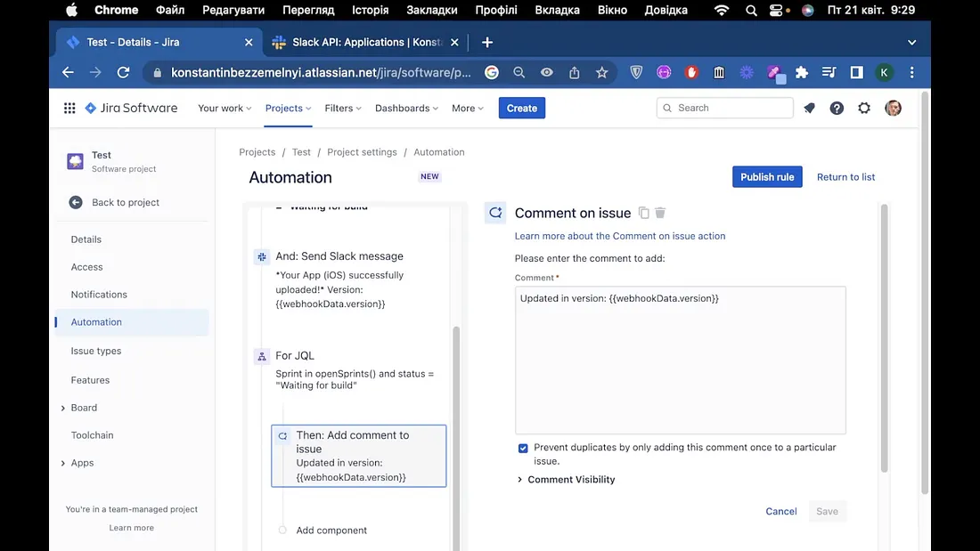Screen dimensions: 980x551
Task: Open the More dropdown in Jira nav
Action: click(x=468, y=108)
